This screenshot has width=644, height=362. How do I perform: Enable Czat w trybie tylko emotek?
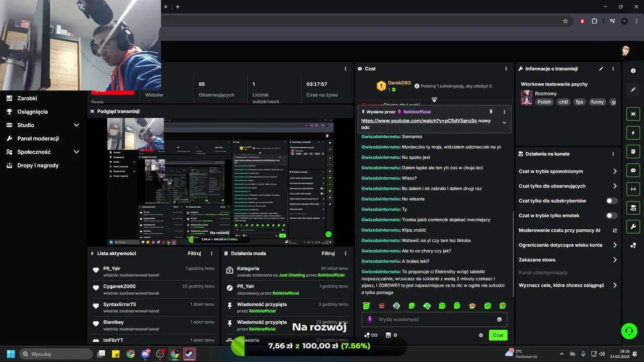click(611, 216)
